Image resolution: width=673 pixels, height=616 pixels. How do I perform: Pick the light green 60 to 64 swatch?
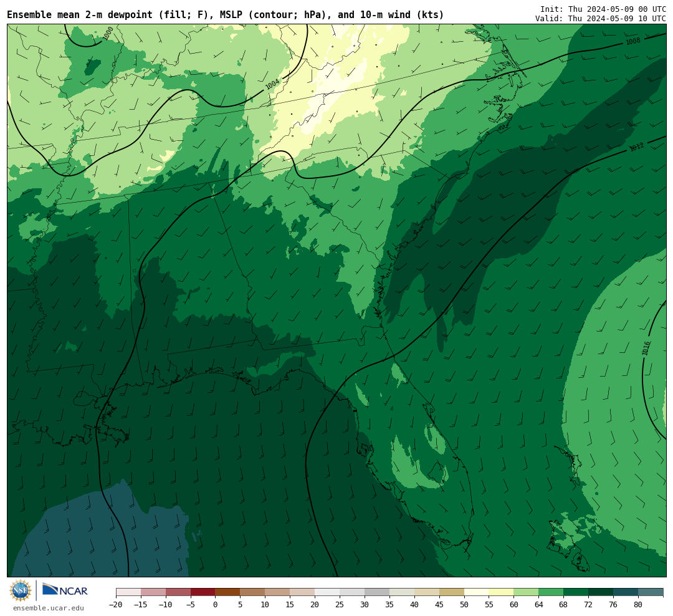point(527,592)
